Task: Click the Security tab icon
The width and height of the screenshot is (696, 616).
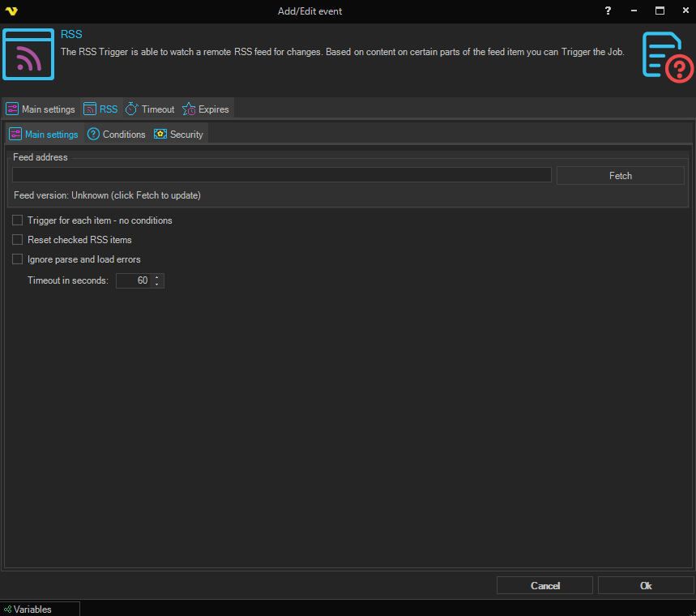Action: tap(160, 135)
